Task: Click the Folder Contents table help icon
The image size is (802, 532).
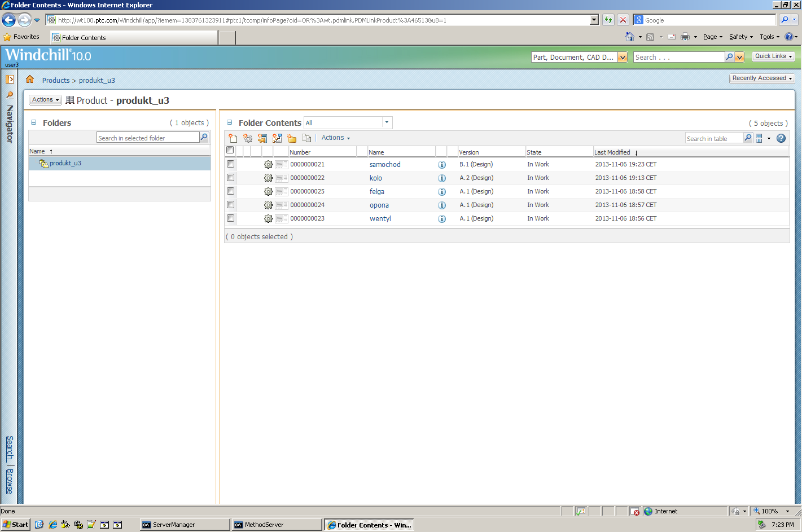Action: pos(781,138)
